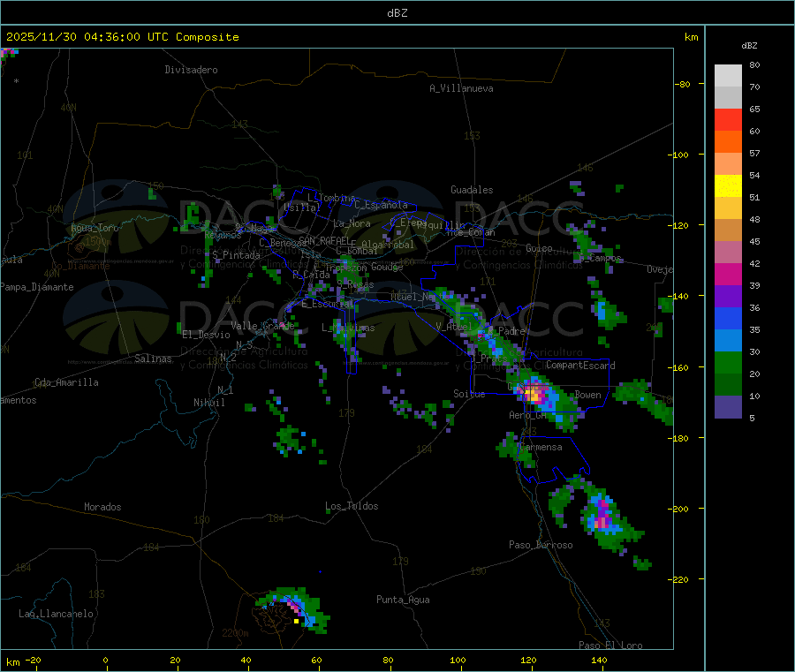
Task: Click the Guadales location label
Action: tap(472, 190)
